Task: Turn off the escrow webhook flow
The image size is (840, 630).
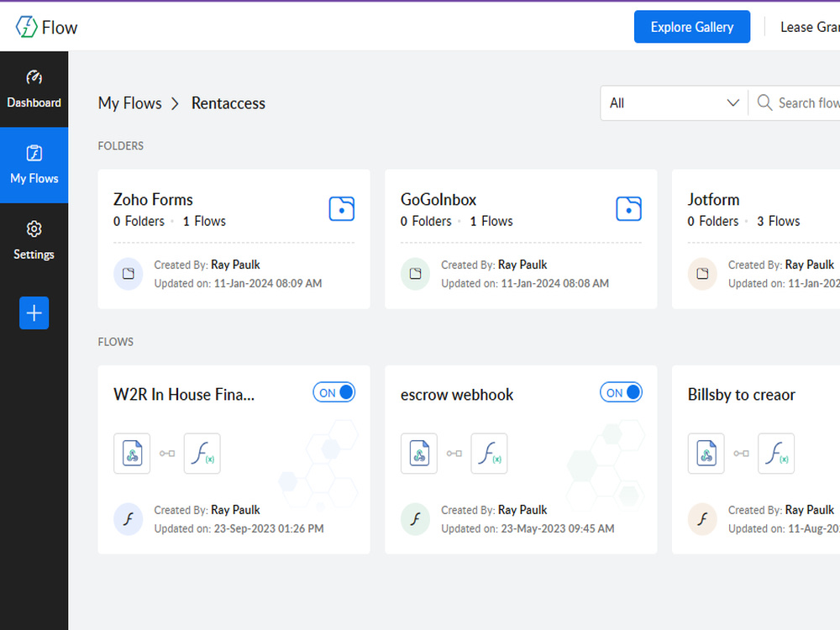Action: click(x=621, y=392)
